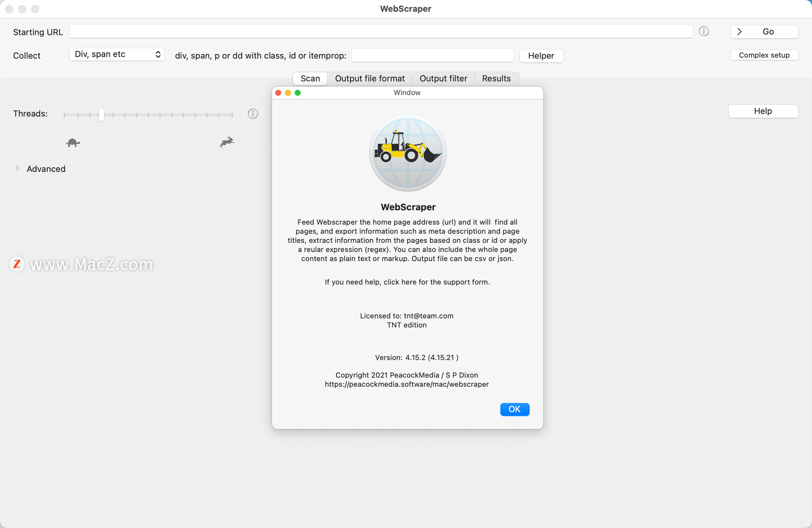Click the Help button
Screen dimensions: 812x528
coord(763,111)
